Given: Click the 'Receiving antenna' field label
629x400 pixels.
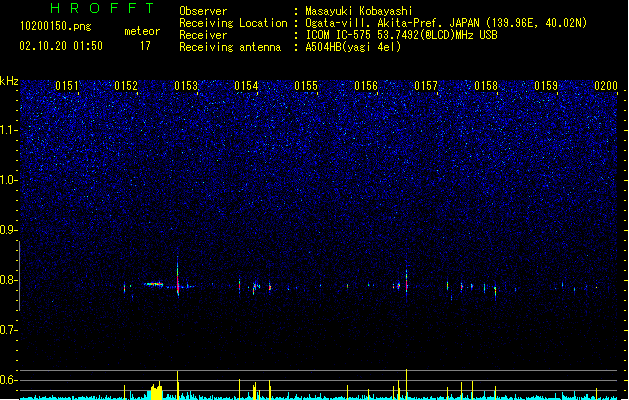Looking at the screenshot, I should [x=230, y=47].
